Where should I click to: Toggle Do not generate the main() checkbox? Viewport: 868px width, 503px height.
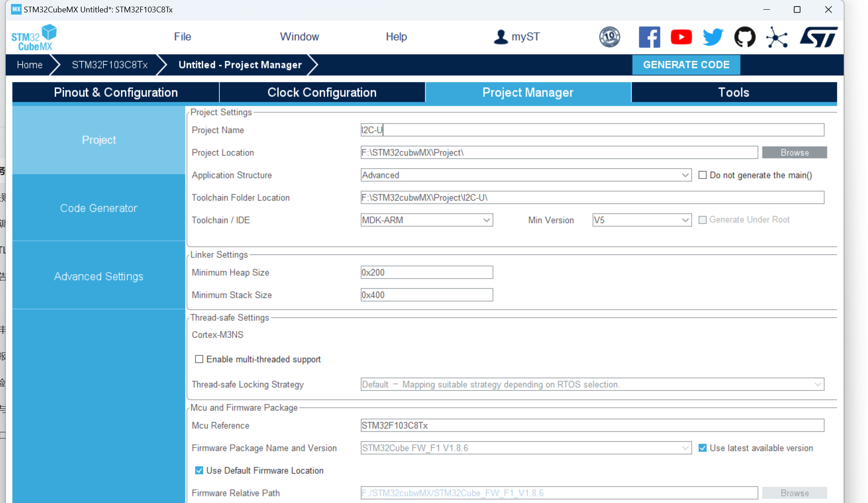coord(702,175)
